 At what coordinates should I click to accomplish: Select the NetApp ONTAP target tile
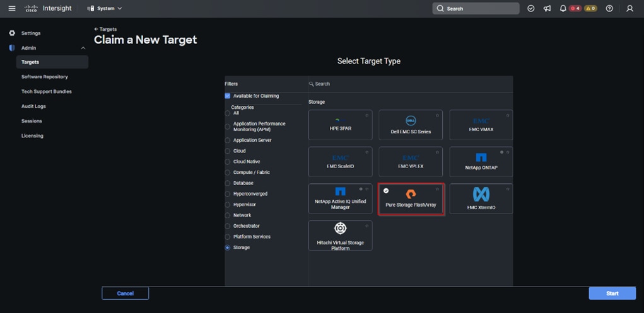pyautogui.click(x=481, y=162)
